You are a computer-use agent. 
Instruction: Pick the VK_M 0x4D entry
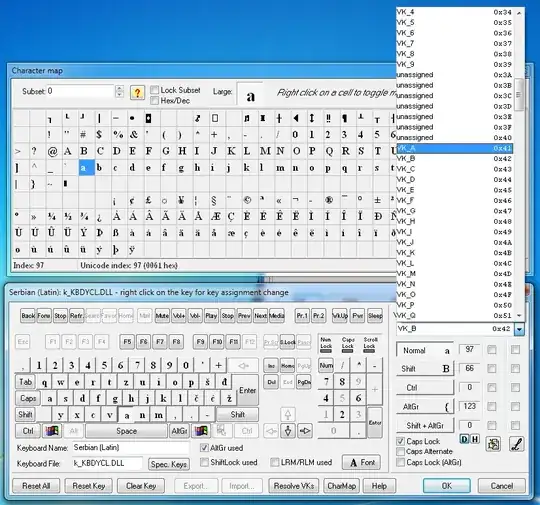[455, 274]
